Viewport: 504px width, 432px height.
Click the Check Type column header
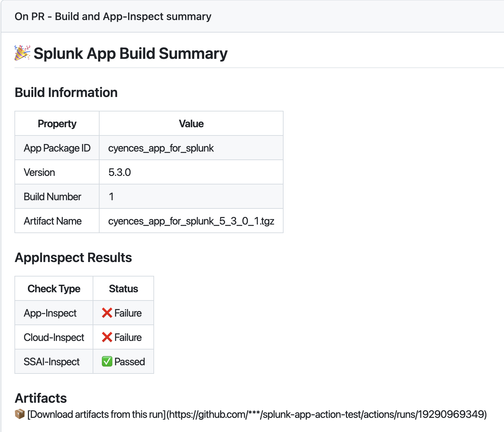click(x=54, y=289)
